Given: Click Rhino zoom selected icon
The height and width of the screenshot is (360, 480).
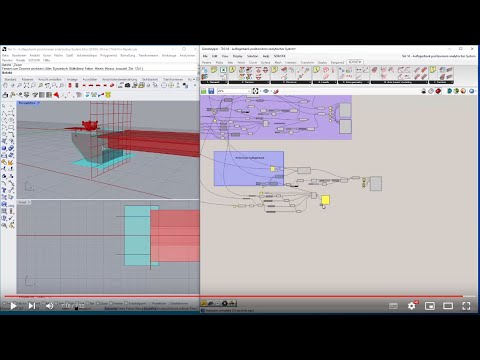Looking at the screenshot, I should coord(40,86).
